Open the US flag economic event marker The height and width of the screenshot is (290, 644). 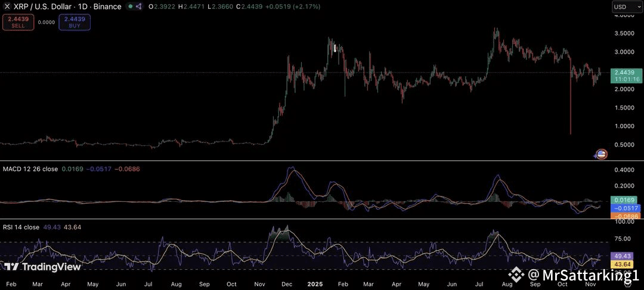[602, 154]
